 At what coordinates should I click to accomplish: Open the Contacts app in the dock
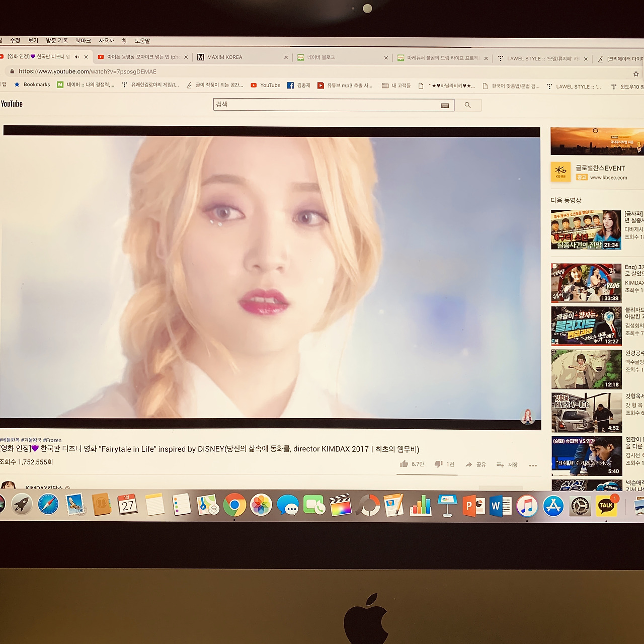coord(102,504)
